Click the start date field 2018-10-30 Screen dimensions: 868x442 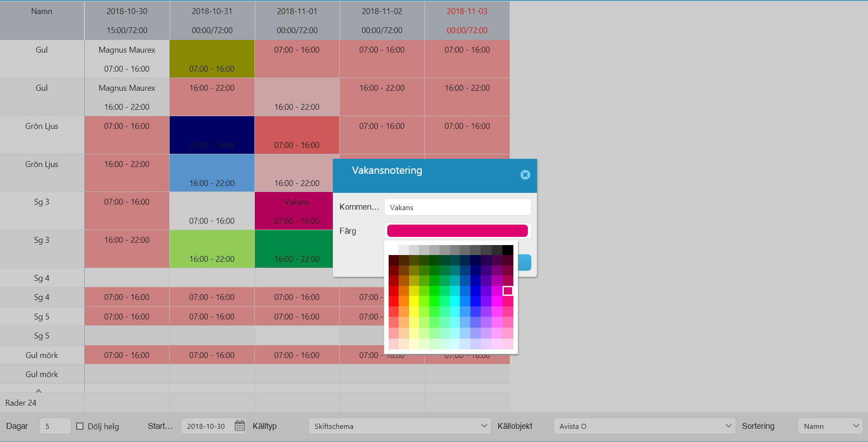pos(207,426)
